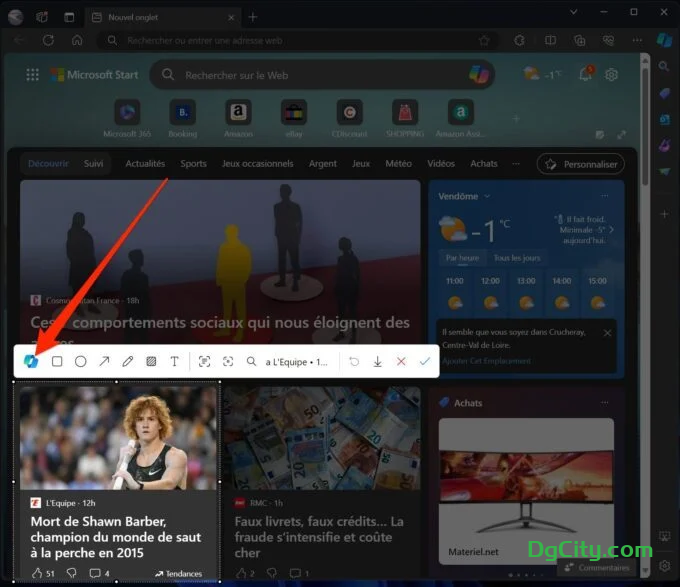Viewport: 680px width, 587px height.
Task: Click the SHOPPING shortcut tile
Action: [x=405, y=118]
